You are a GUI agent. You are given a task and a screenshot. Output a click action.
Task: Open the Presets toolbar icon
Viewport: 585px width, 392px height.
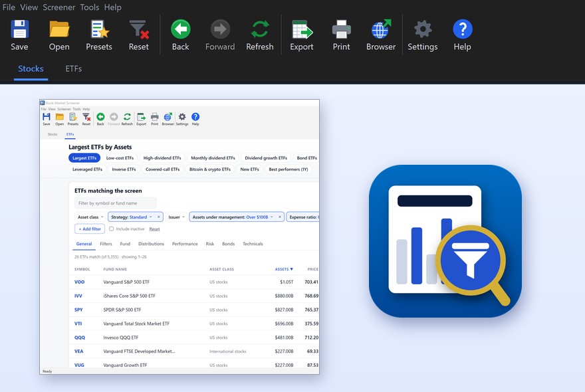(x=99, y=29)
